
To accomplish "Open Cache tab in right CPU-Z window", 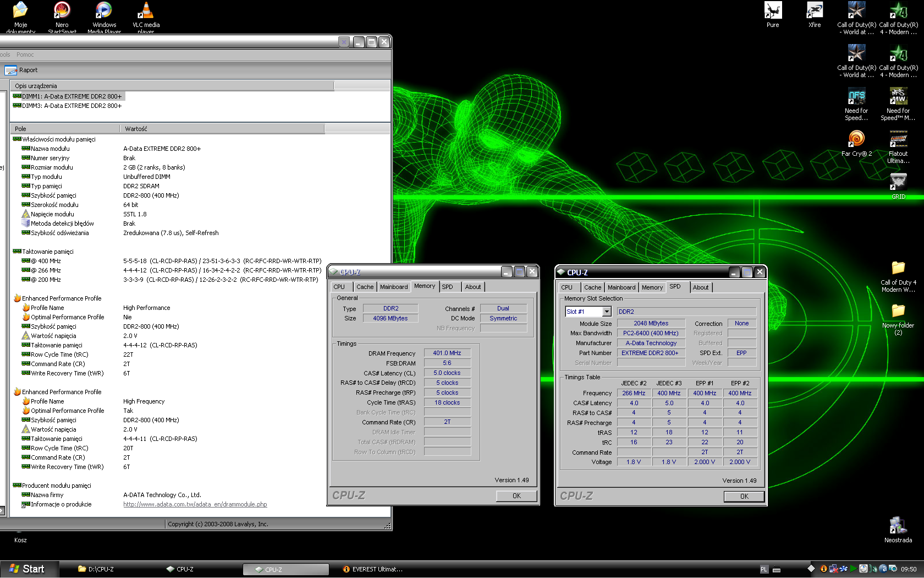I will tap(592, 287).
